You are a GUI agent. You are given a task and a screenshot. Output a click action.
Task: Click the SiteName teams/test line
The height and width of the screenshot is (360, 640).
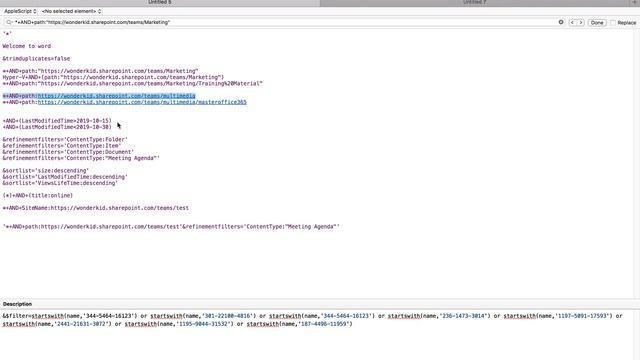[96, 208]
